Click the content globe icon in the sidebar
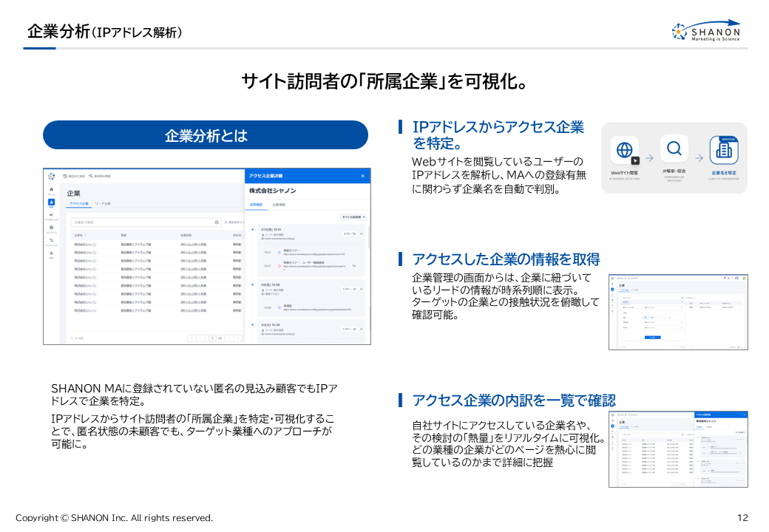 click(52, 228)
